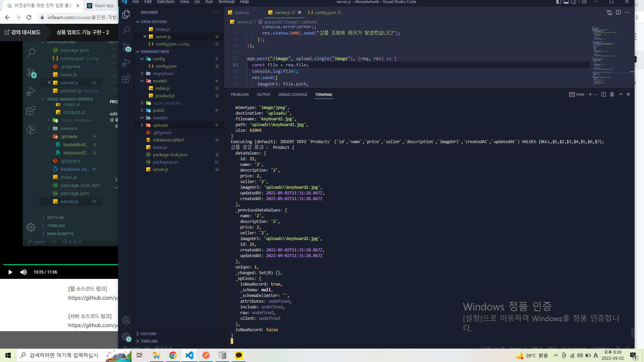
Task: Open database.sqlite3 file in explorer
Action: [x=168, y=140]
